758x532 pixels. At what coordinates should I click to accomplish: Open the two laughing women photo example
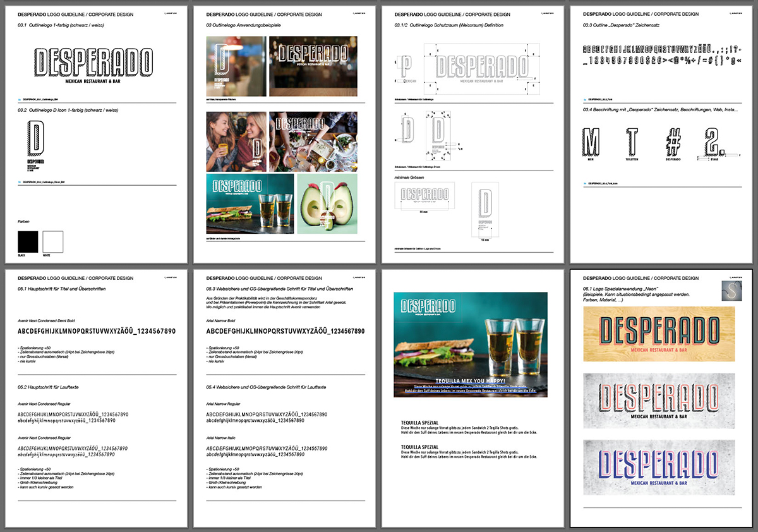coord(236,142)
